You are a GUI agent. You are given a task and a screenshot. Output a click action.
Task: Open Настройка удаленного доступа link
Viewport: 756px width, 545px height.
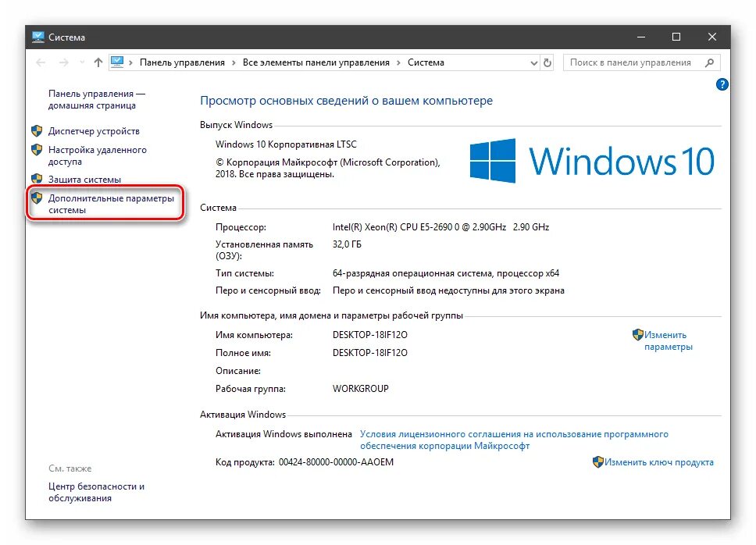point(98,155)
